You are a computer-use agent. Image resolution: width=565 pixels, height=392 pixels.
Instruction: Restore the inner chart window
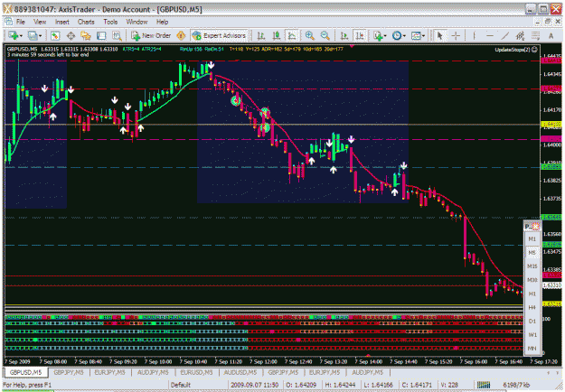[547, 22]
